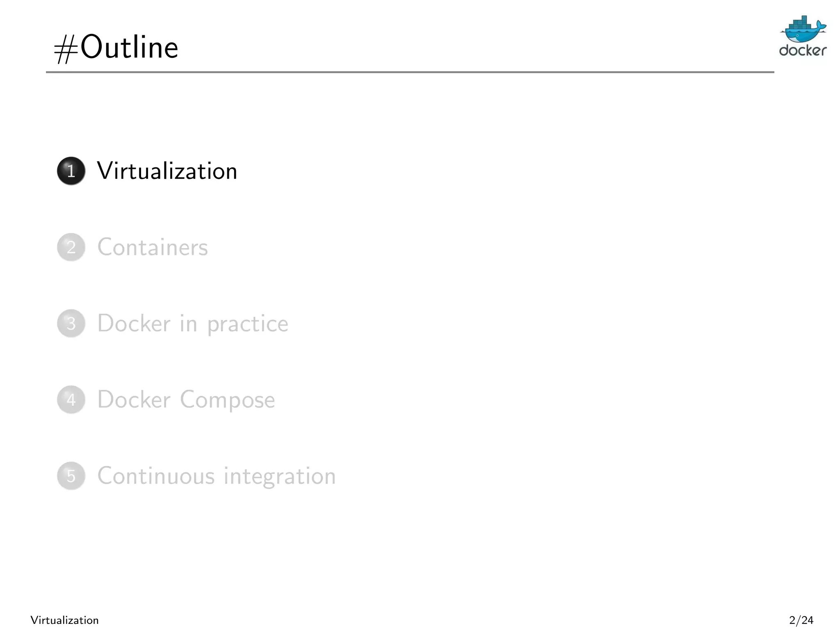
Task: Click the word 'practice' in item 3
Action: tap(248, 324)
